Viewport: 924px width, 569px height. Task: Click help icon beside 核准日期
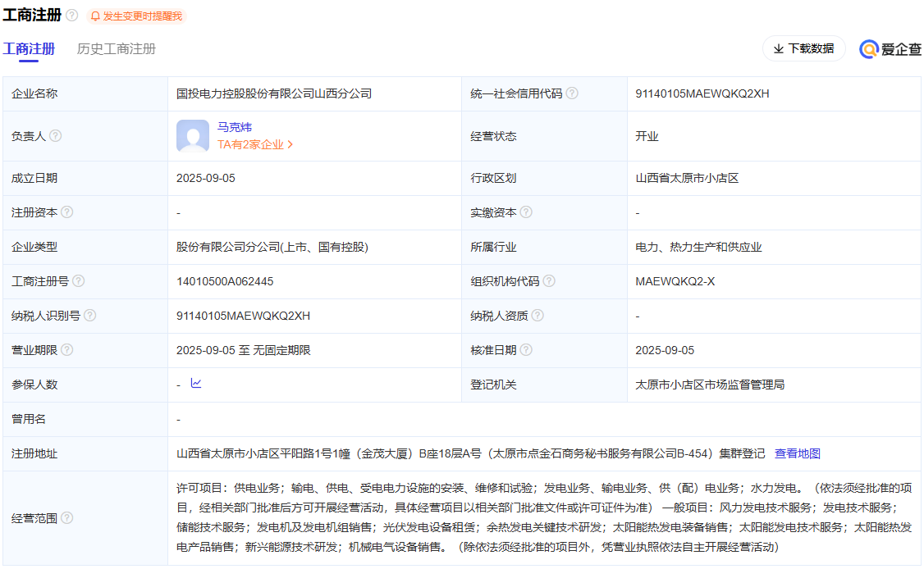[x=526, y=350]
